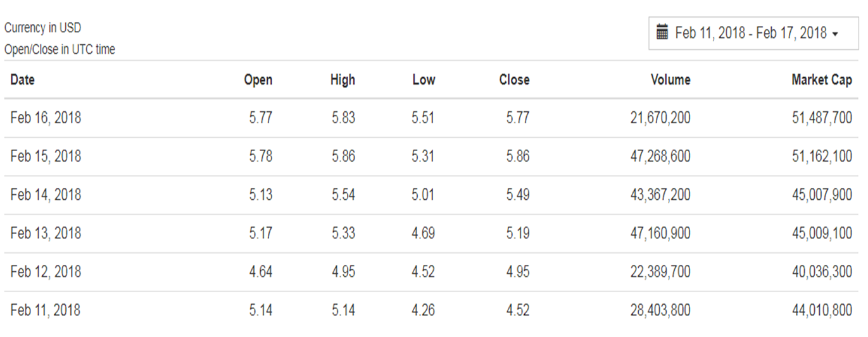Select Feb 11, 2018 - Feb 17, 2018 range

coord(751,33)
